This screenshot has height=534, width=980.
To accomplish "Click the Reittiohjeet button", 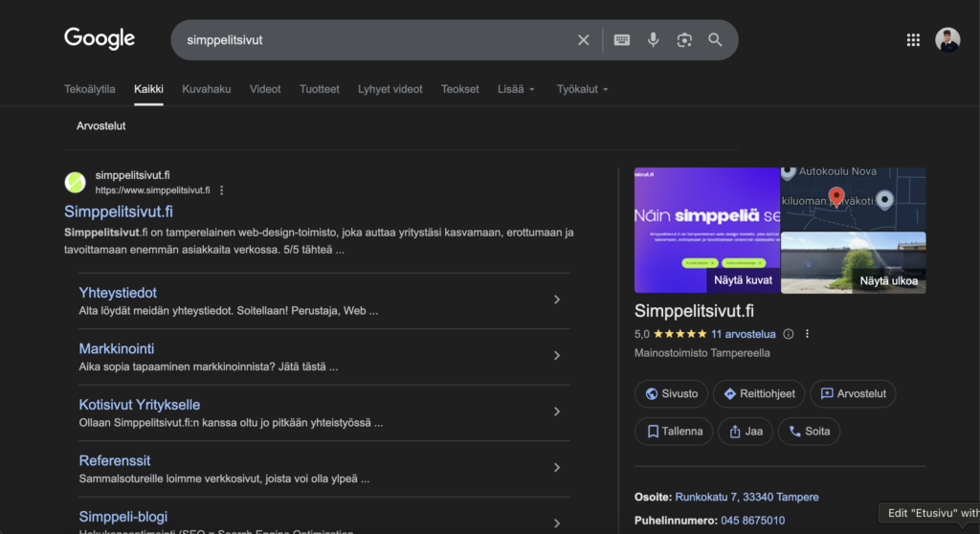I will (x=759, y=394).
